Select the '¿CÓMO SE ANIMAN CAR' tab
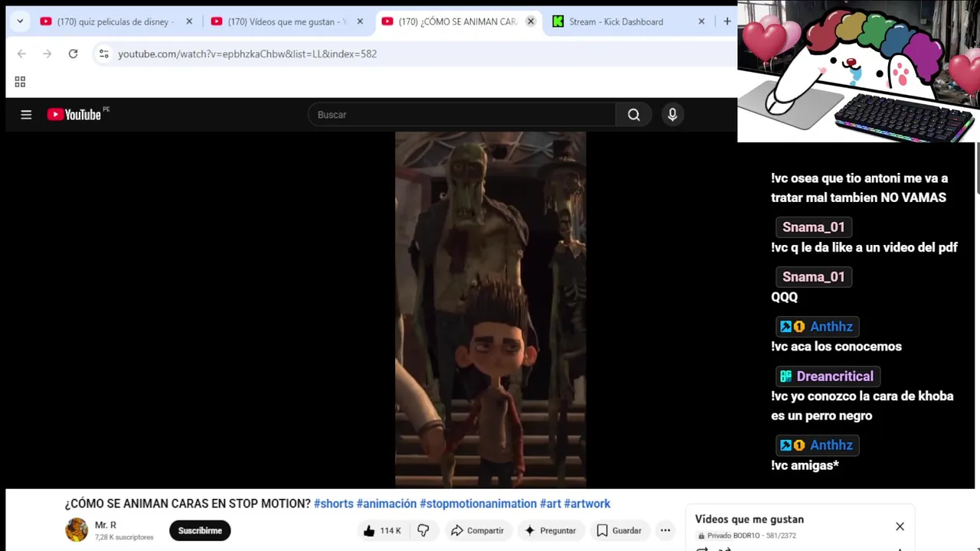 (457, 21)
